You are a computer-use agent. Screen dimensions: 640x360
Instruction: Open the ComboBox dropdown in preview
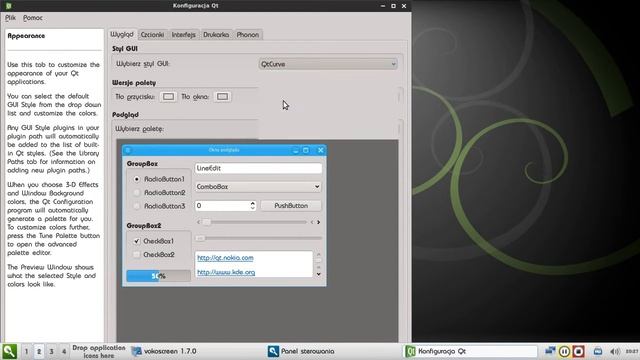point(258,187)
